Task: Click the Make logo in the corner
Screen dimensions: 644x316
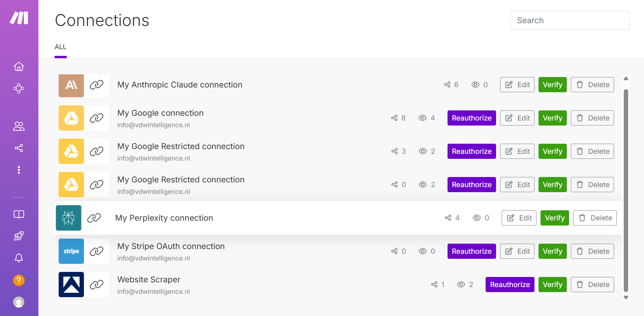Action: coord(19,18)
